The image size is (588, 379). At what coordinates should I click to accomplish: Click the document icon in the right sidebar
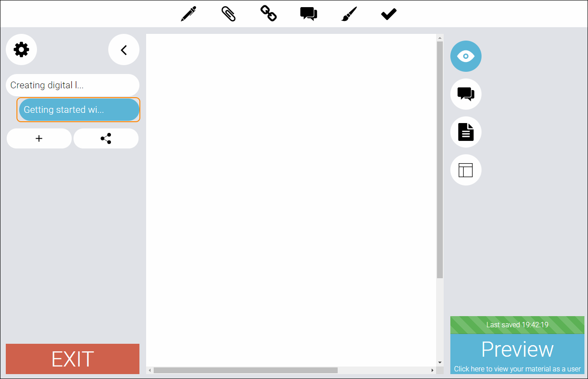(x=465, y=132)
